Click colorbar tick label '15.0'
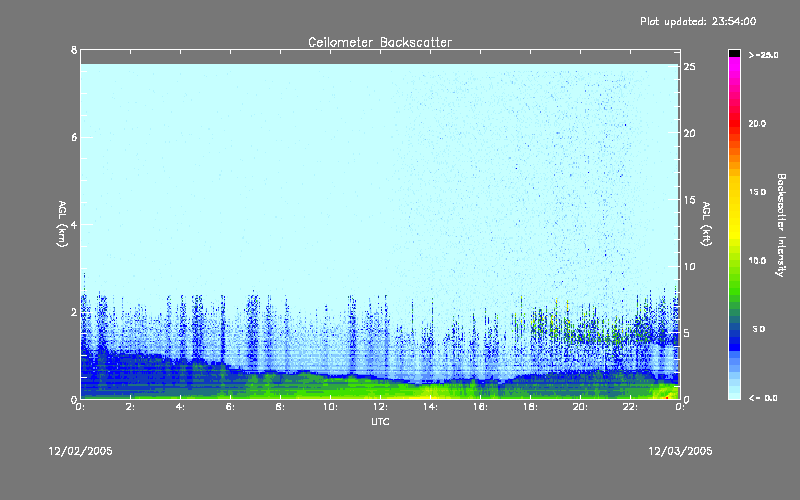The width and height of the screenshot is (800, 500). (x=757, y=192)
